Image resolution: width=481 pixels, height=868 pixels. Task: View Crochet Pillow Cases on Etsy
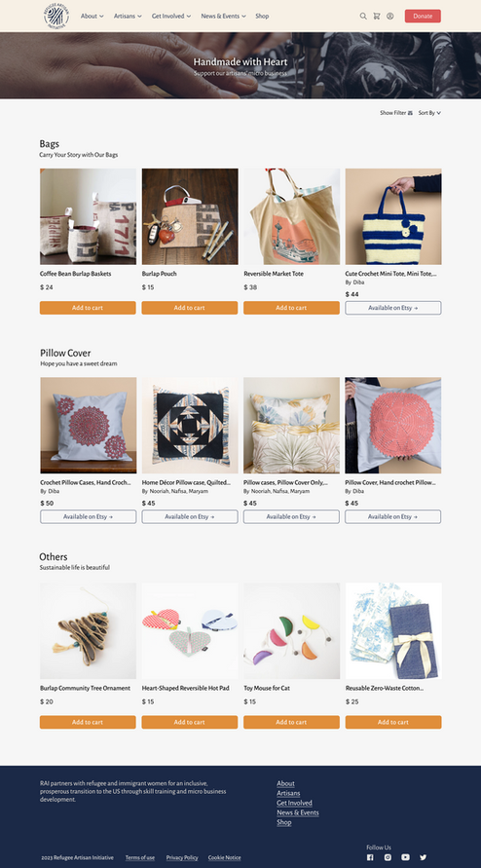coord(88,516)
